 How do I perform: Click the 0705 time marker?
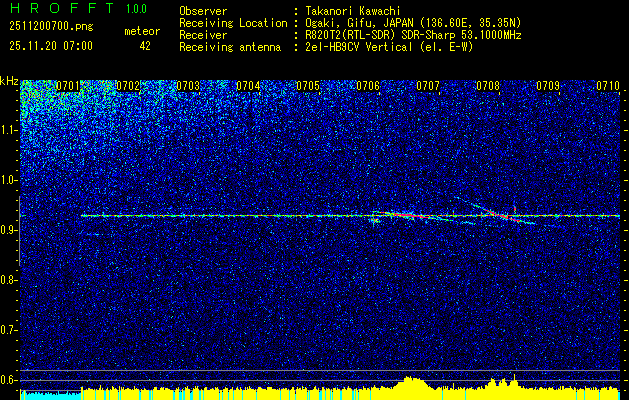tap(308, 86)
